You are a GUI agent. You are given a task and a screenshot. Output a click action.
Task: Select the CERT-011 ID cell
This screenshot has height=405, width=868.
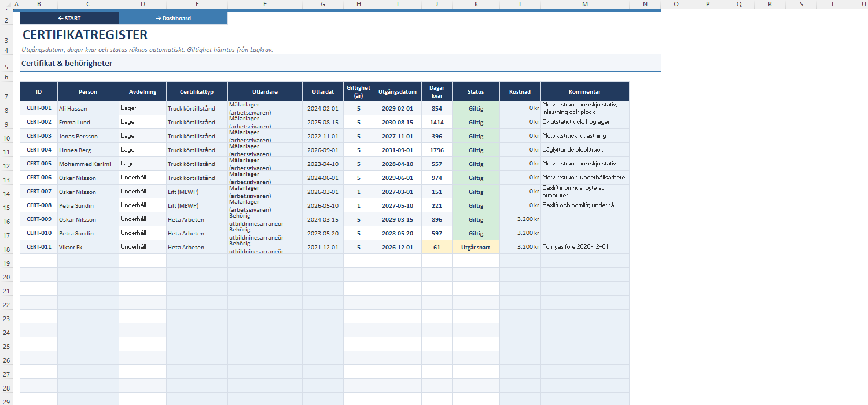(39, 247)
